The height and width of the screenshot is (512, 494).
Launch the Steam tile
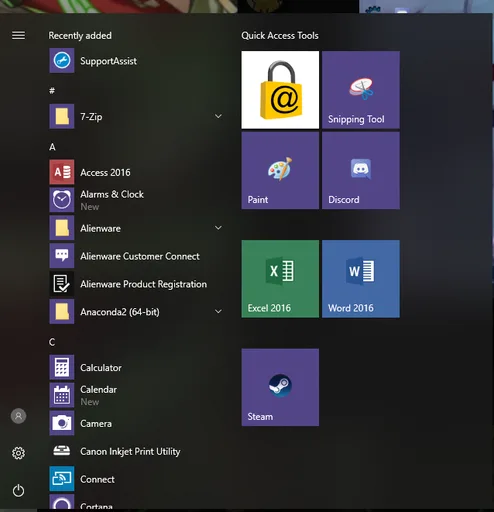pos(280,387)
